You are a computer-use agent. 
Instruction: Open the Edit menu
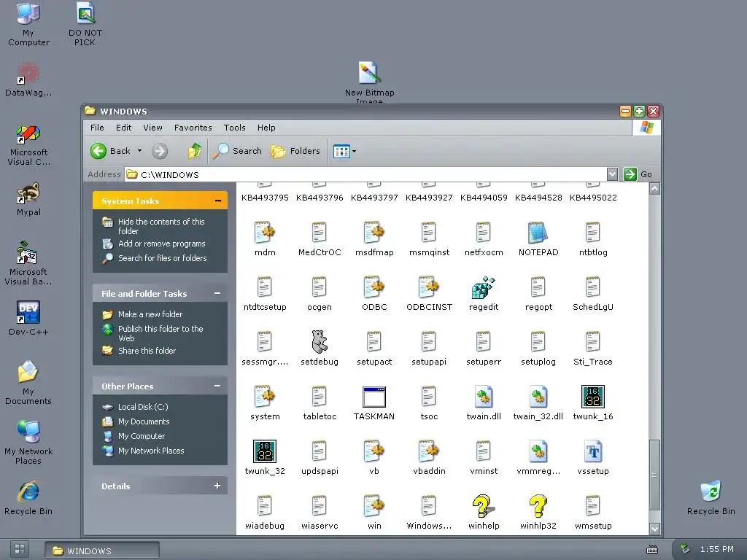(x=123, y=128)
